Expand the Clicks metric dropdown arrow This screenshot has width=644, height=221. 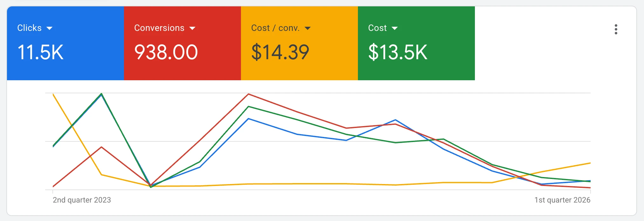[49, 28]
